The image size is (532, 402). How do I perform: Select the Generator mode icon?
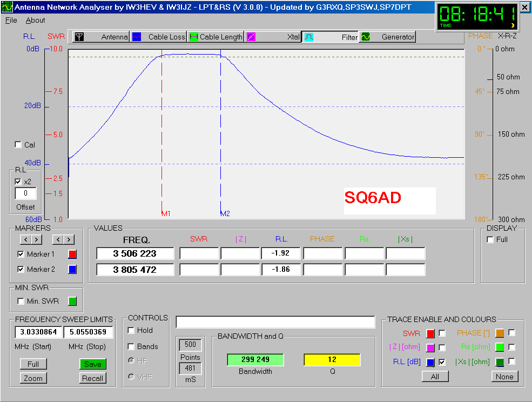coord(366,37)
